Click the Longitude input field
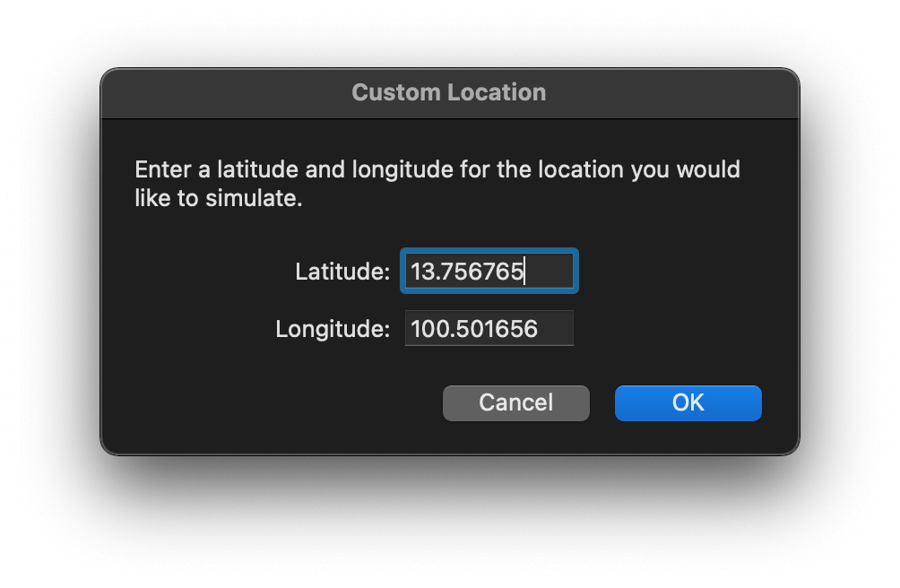 point(489,328)
